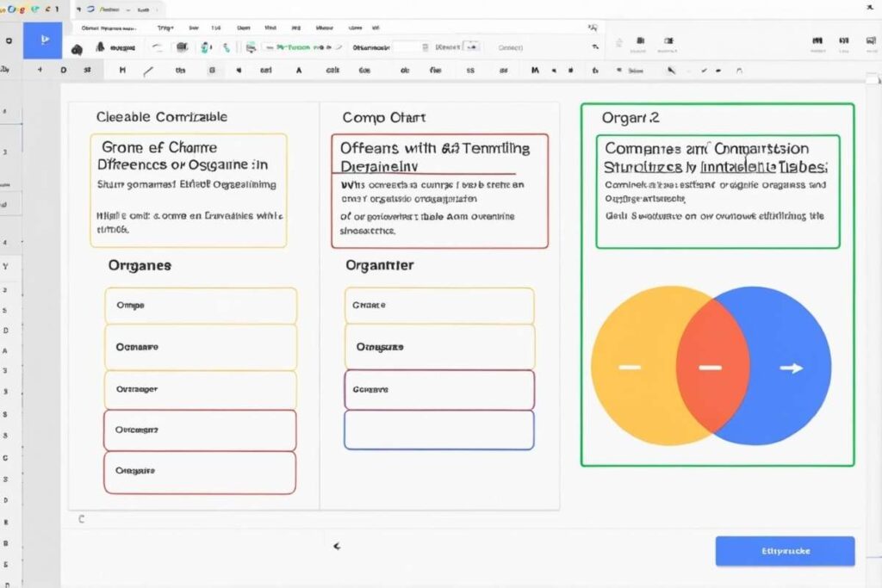The height and width of the screenshot is (588, 882).
Task: Click the left-pointing triangle icon in the formatting row
Action: click(554, 71)
